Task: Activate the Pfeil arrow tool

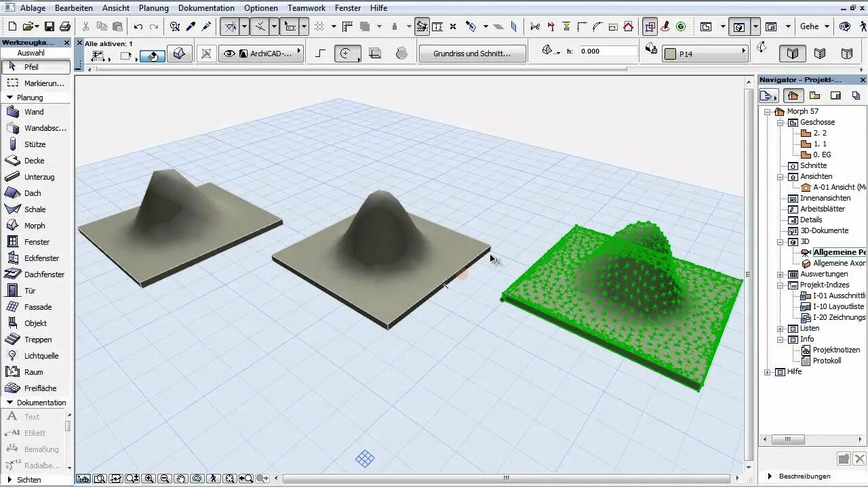Action: tap(35, 67)
